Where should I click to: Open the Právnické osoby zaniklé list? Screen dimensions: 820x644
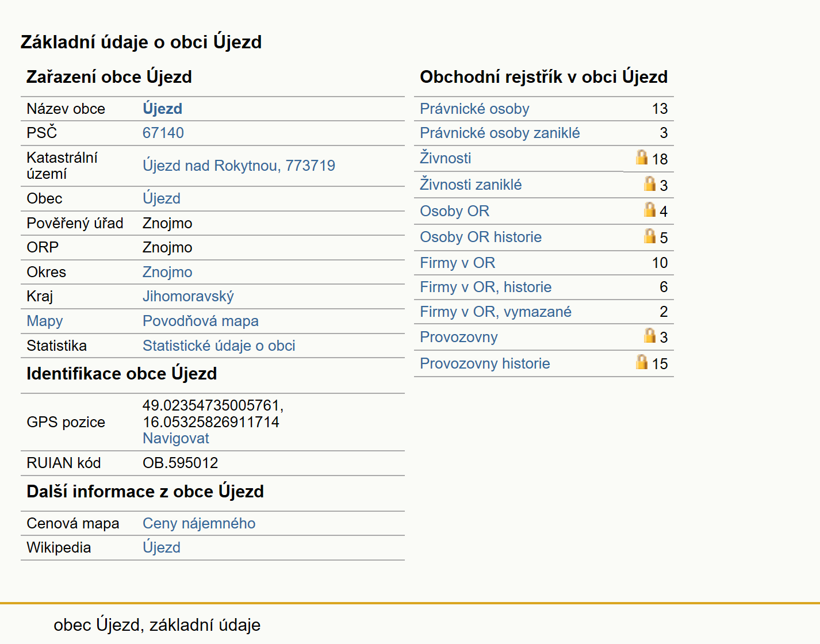coord(500,133)
